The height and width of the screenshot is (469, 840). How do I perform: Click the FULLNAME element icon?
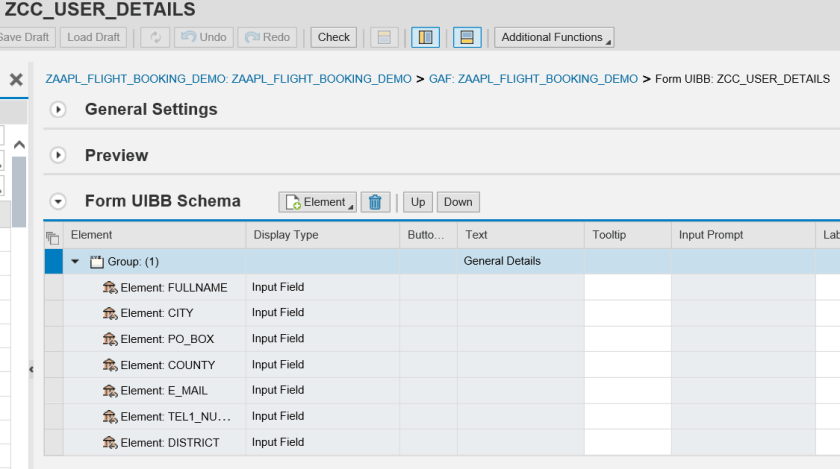tap(110, 288)
